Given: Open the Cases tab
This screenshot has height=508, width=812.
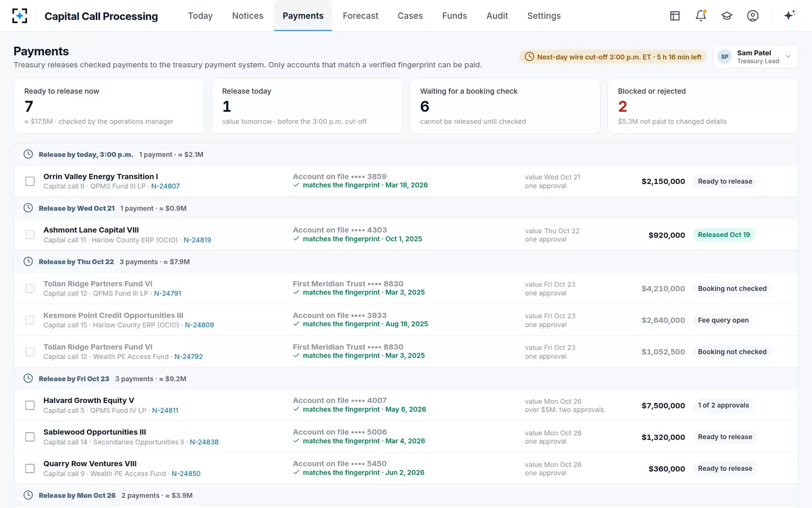Looking at the screenshot, I should (x=410, y=16).
